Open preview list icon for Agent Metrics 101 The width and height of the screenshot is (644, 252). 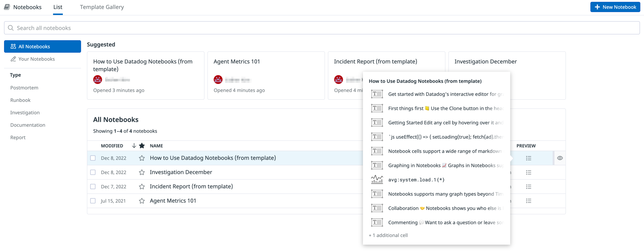tap(528, 201)
